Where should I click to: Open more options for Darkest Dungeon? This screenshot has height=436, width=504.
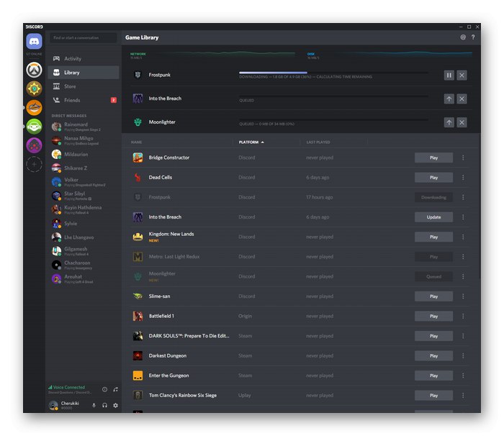(x=463, y=356)
